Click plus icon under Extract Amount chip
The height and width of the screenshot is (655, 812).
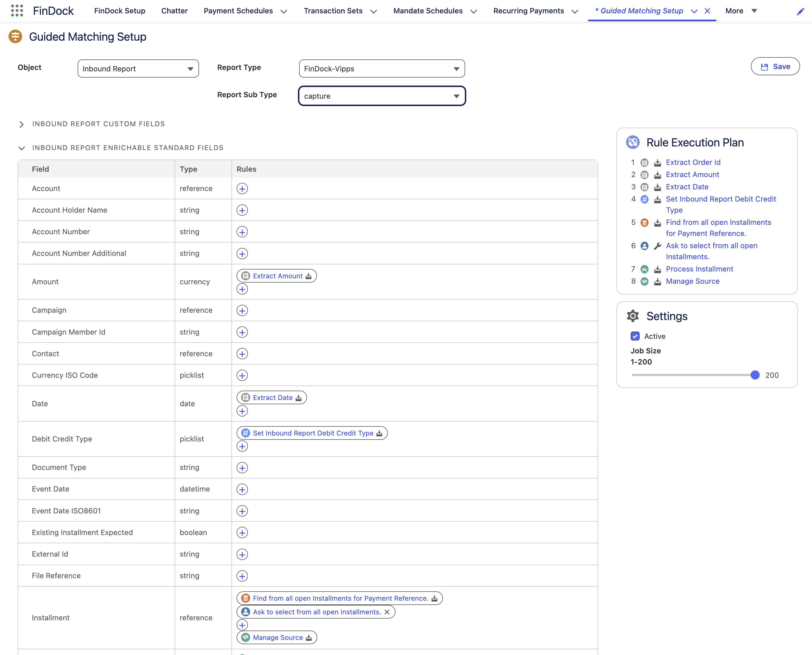(x=242, y=289)
